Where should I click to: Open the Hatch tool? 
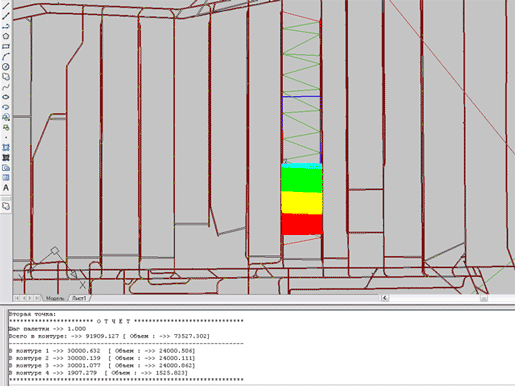pyautogui.click(x=6, y=147)
